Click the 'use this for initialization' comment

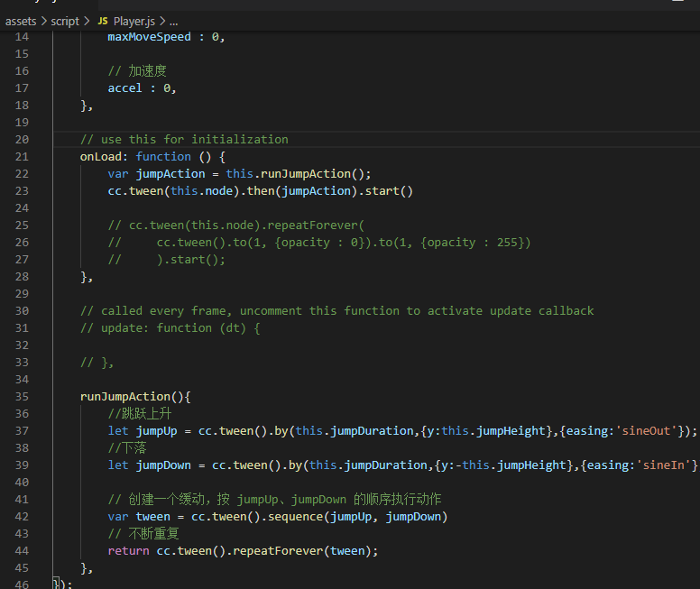pos(184,139)
